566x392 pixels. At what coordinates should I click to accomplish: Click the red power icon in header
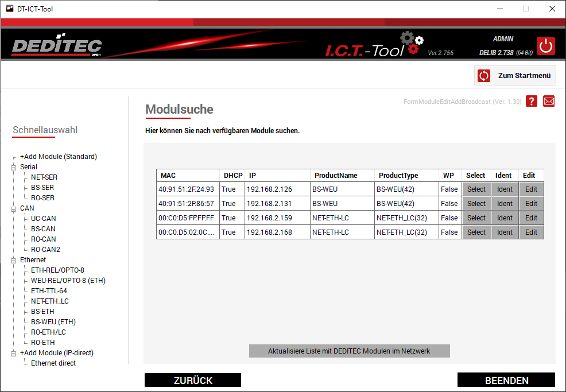(545, 46)
